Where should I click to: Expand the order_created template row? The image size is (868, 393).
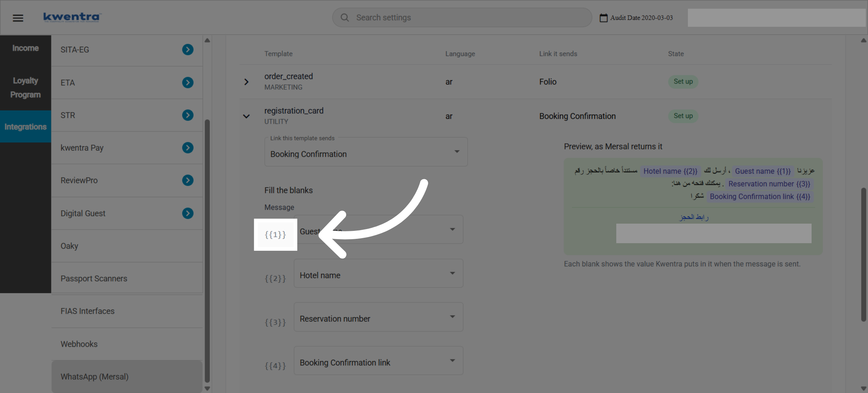[246, 82]
